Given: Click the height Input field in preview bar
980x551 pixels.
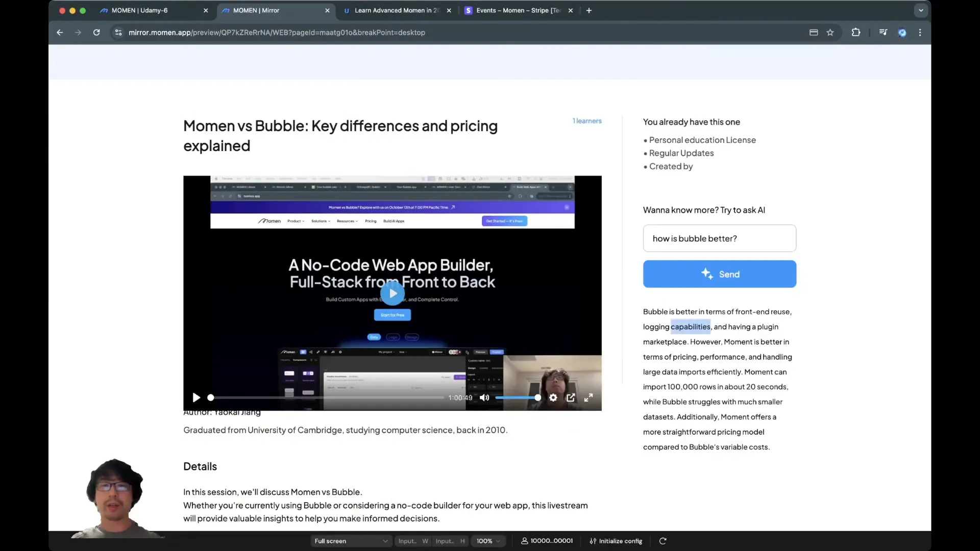Looking at the screenshot, I should pyautogui.click(x=450, y=541).
